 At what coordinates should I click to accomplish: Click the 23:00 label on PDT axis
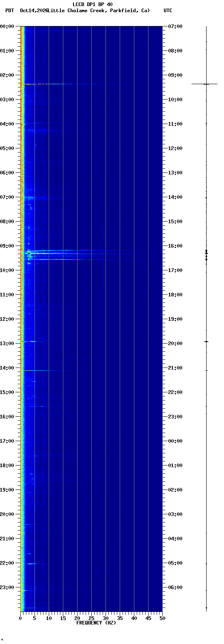(7, 587)
